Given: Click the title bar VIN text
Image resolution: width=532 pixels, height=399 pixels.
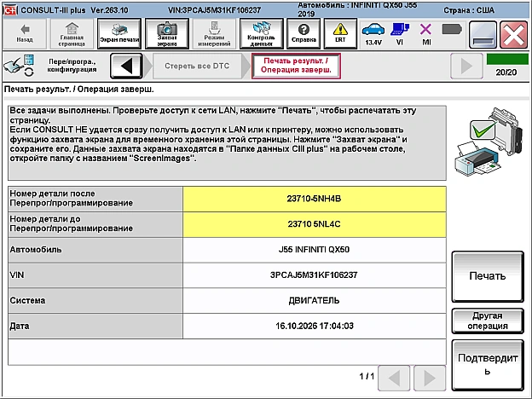Looking at the screenshot, I should (x=215, y=10).
